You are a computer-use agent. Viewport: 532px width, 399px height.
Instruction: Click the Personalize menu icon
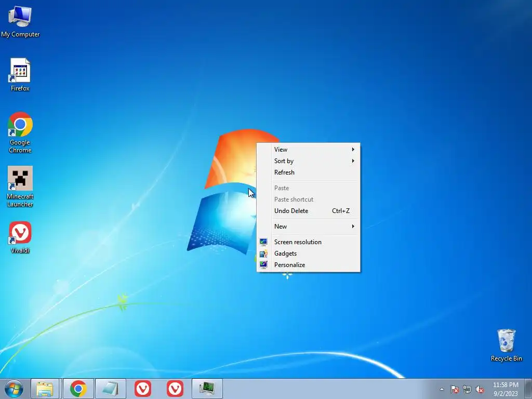coord(263,265)
